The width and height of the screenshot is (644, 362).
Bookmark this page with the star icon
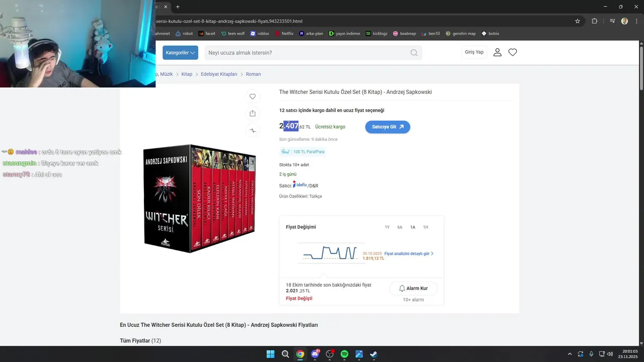pos(578,21)
